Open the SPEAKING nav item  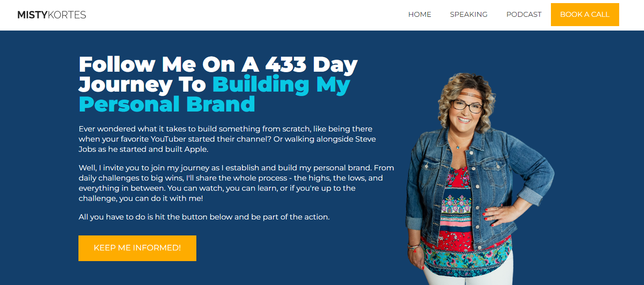click(x=468, y=15)
